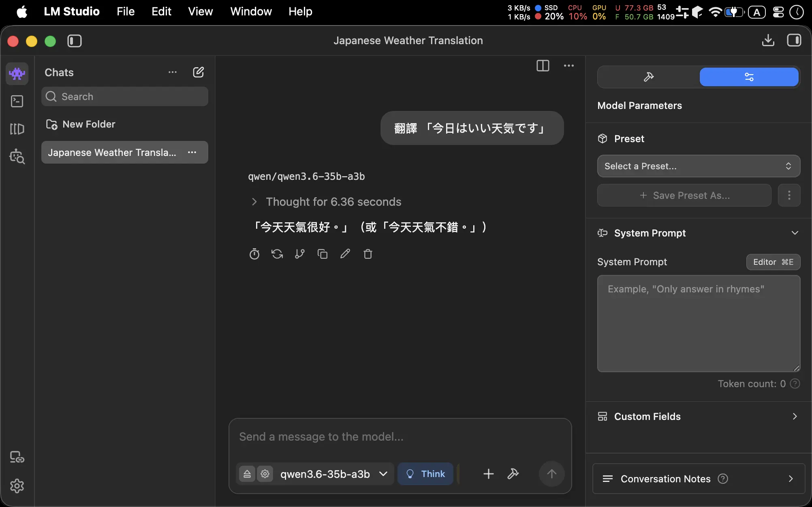Screen dimensions: 812x507
Task: Open the LM Link icon at sidebar bottom
Action: [17, 457]
